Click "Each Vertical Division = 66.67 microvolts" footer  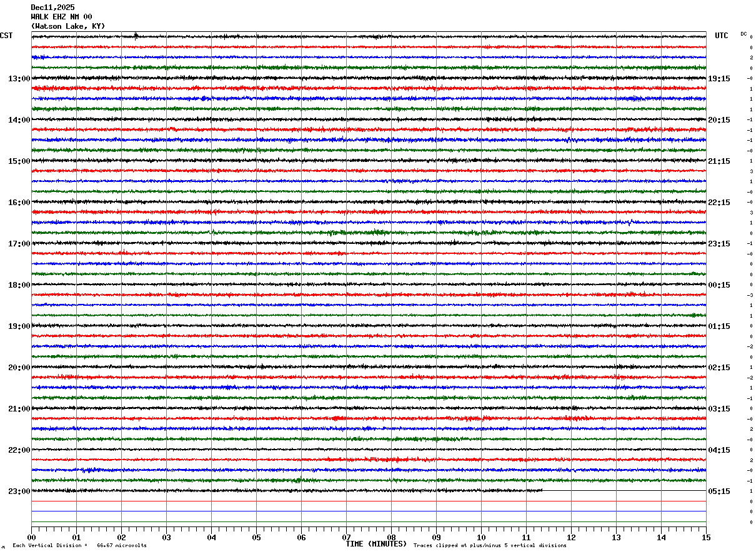tap(79, 545)
